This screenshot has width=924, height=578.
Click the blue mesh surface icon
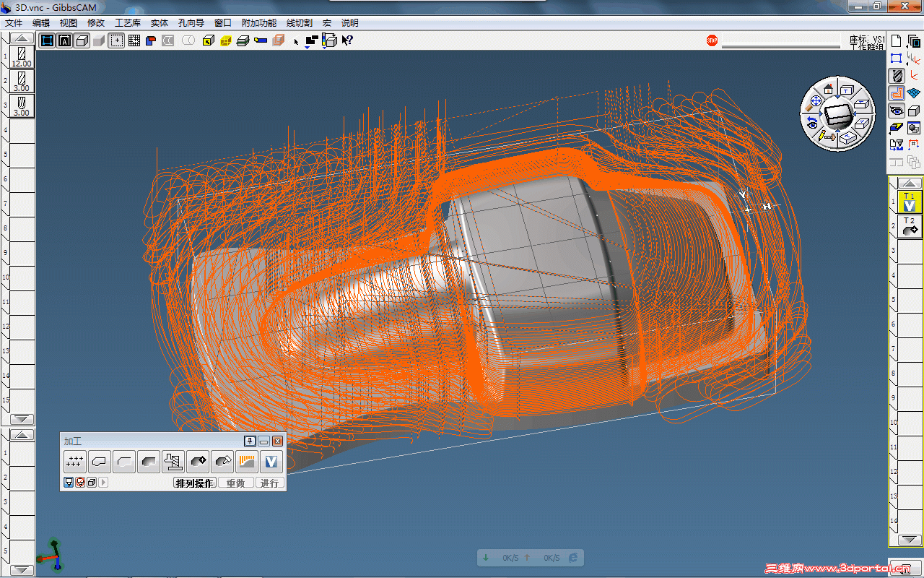tap(914, 93)
